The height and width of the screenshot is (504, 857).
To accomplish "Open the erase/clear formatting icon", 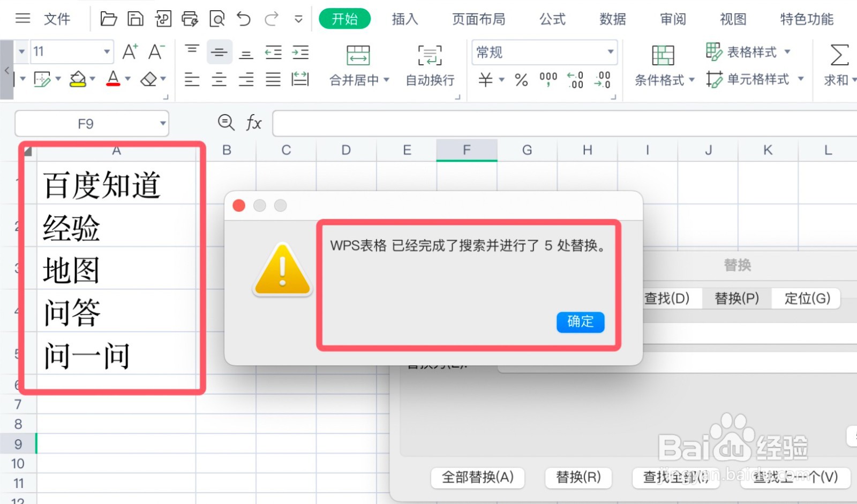I will pyautogui.click(x=149, y=79).
